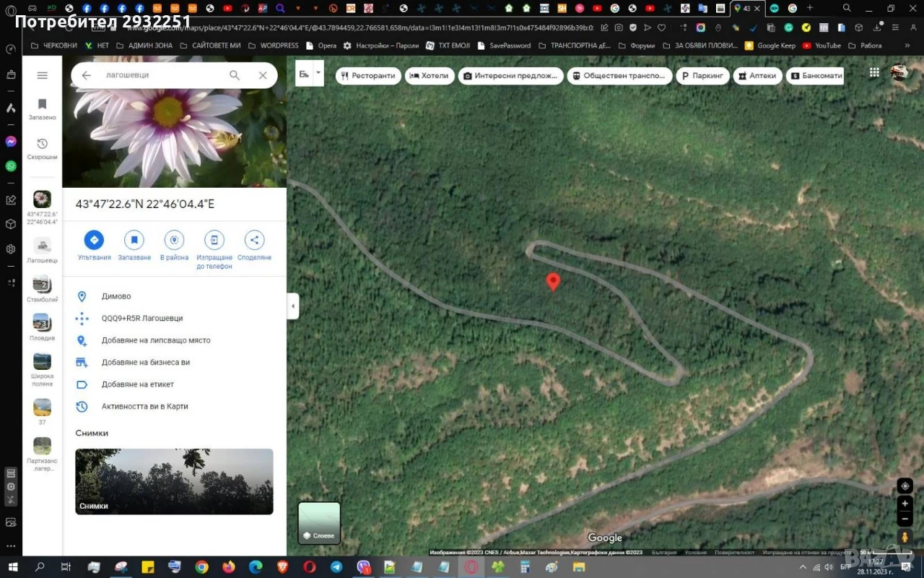The image size is (924, 578).
Task: Click the Send to phone (Изпращане до телефон) button
Action: pos(214,250)
